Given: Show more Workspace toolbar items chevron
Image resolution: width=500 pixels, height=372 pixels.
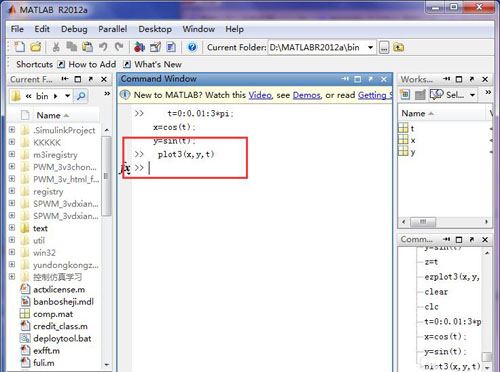Looking at the screenshot, I should click(x=488, y=92).
